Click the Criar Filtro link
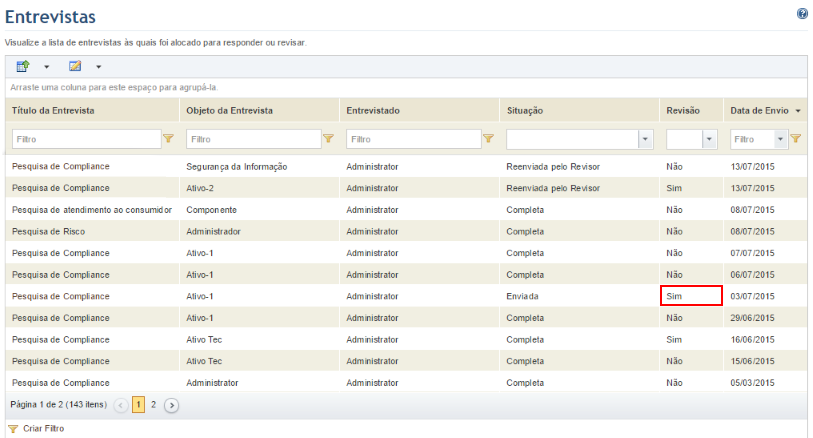Screen dimensions: 813x438 44,429
